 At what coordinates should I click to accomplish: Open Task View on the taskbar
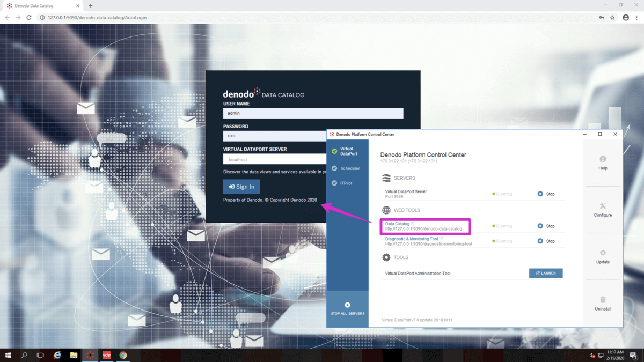40,355
